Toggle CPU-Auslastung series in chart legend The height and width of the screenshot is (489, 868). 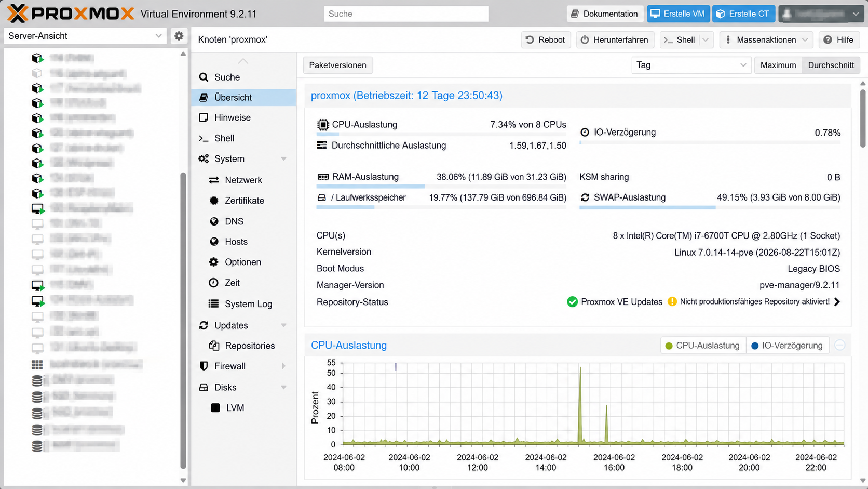703,346
